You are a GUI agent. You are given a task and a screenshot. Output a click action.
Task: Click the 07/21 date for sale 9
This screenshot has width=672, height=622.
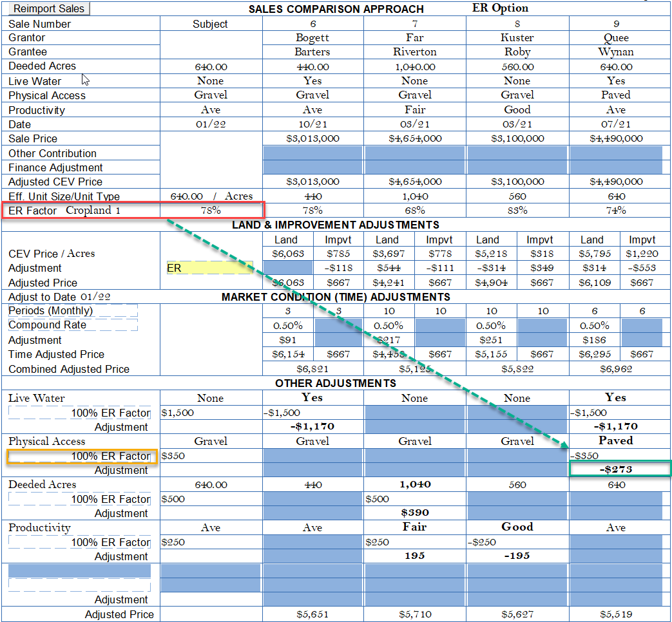[616, 124]
